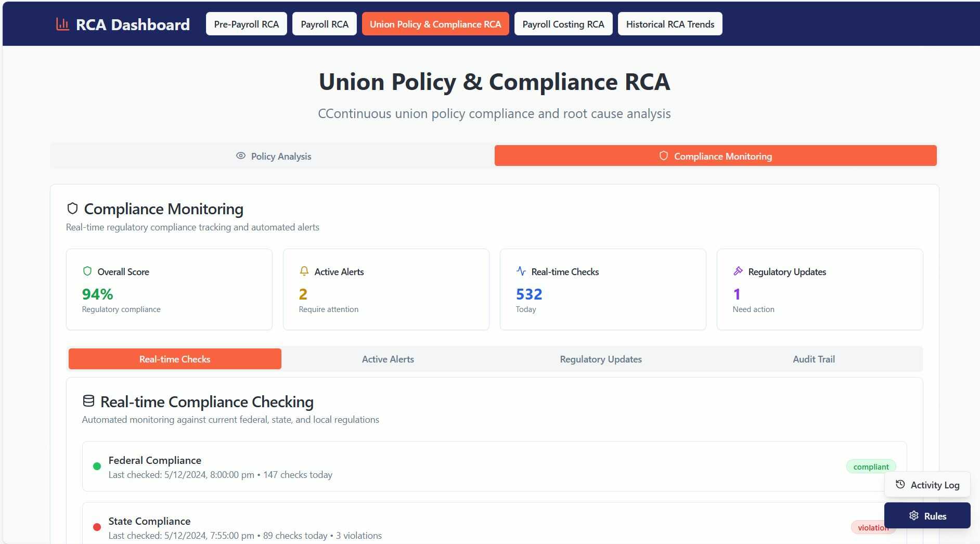This screenshot has width=980, height=544.
Task: Click the eye icon on Policy Analysis
Action: point(240,156)
